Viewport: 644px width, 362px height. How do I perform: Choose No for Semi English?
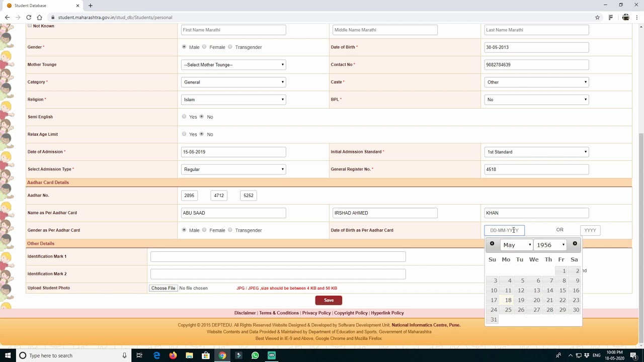(202, 117)
